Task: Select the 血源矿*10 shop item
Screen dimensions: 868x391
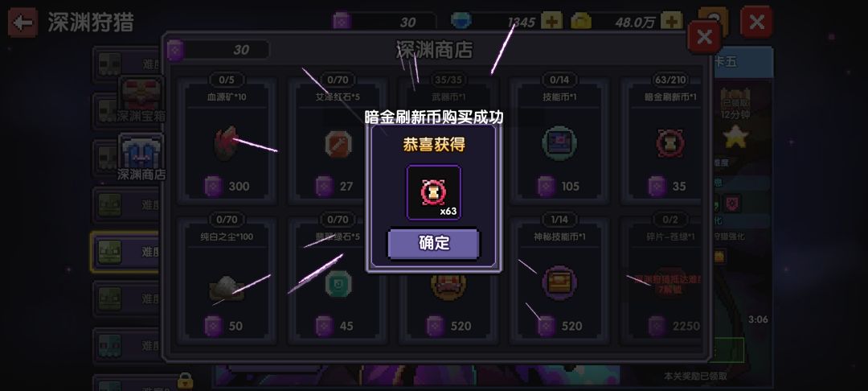Action: click(x=227, y=141)
